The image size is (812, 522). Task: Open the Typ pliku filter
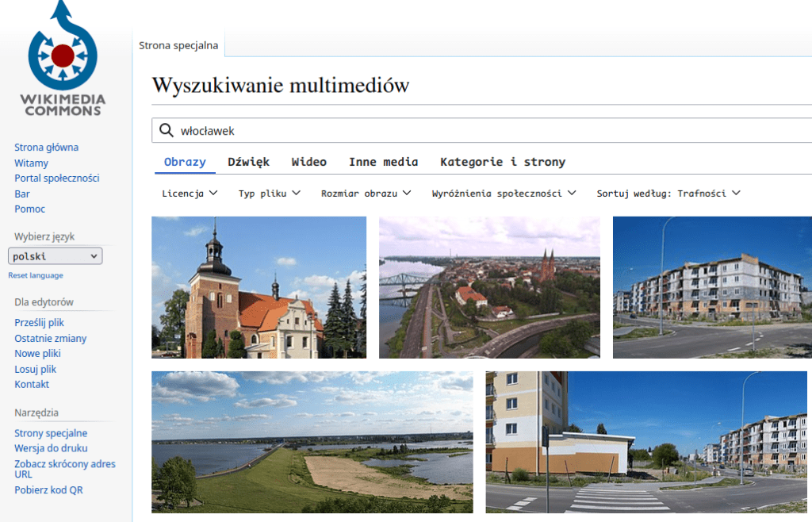pyautogui.click(x=269, y=193)
